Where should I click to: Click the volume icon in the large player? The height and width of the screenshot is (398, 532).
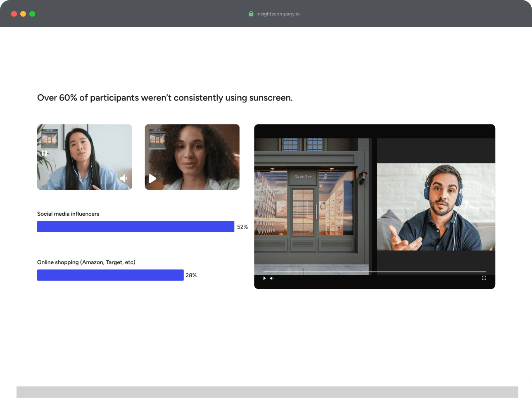(x=272, y=278)
